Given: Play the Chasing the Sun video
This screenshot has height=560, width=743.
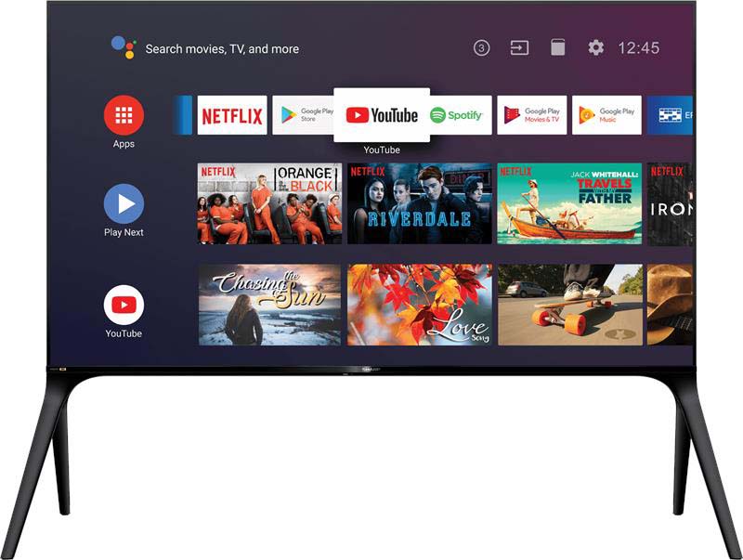Looking at the screenshot, I should pos(269,305).
